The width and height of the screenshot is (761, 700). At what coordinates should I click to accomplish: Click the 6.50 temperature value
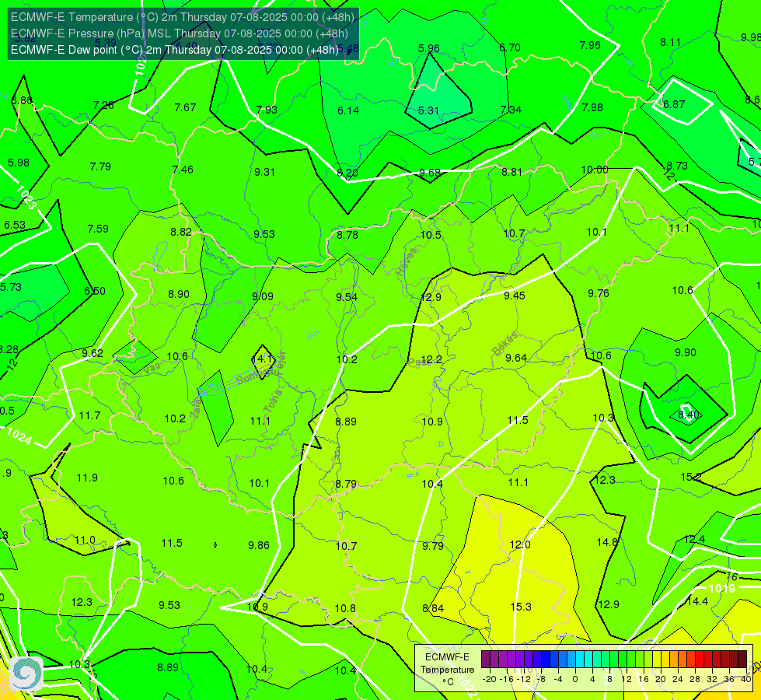pyautogui.click(x=95, y=291)
